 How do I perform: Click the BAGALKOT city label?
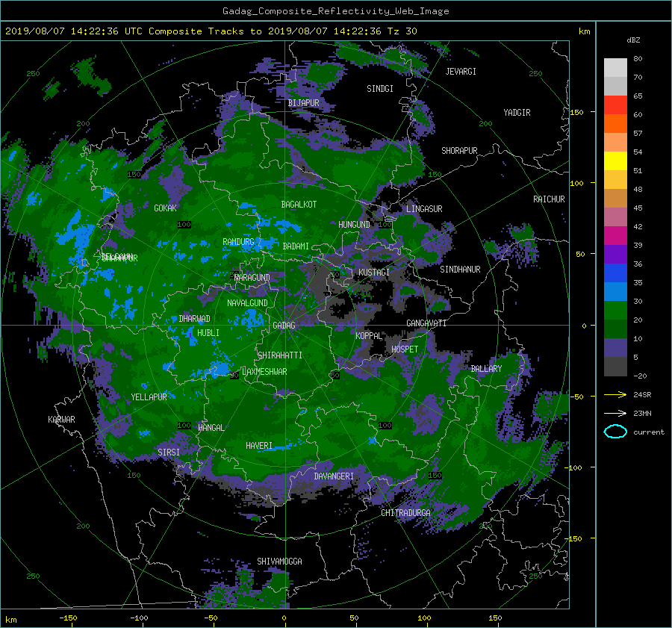coord(299,205)
